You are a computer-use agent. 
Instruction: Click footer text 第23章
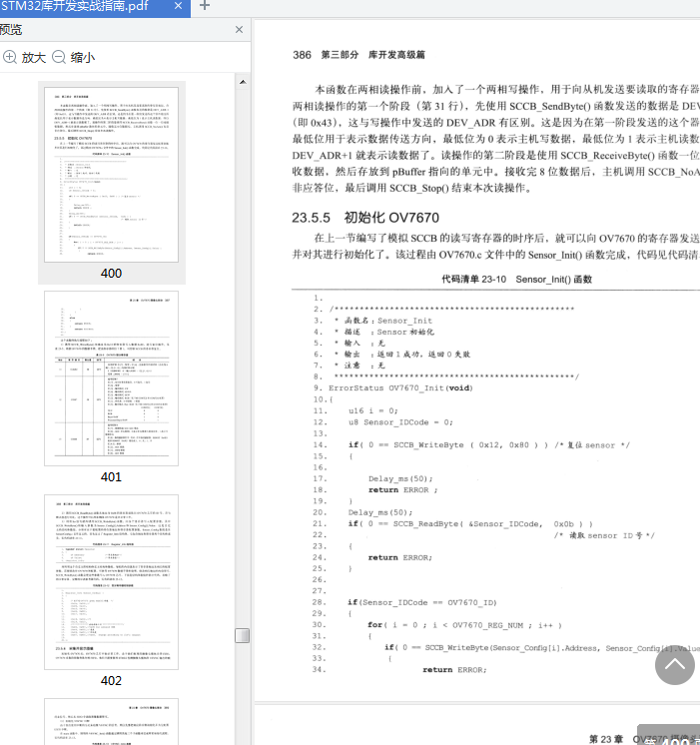tap(606, 739)
